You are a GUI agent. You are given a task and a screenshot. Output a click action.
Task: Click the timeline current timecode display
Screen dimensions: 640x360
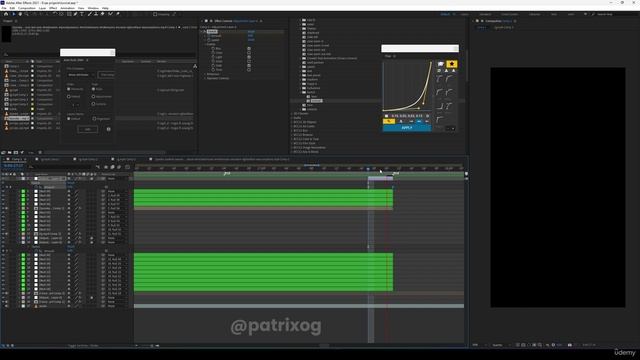13,166
